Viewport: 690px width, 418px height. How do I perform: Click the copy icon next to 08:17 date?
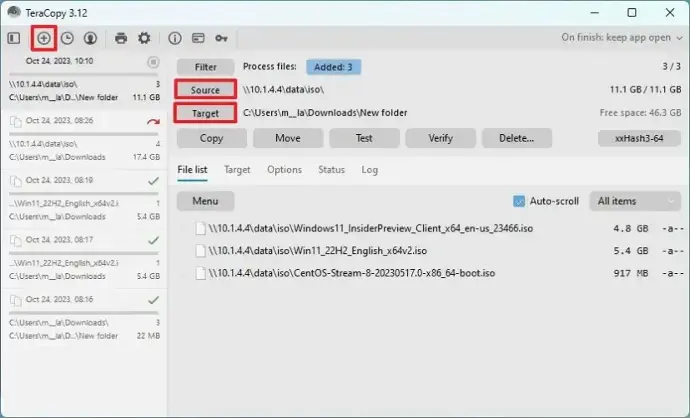point(15,241)
